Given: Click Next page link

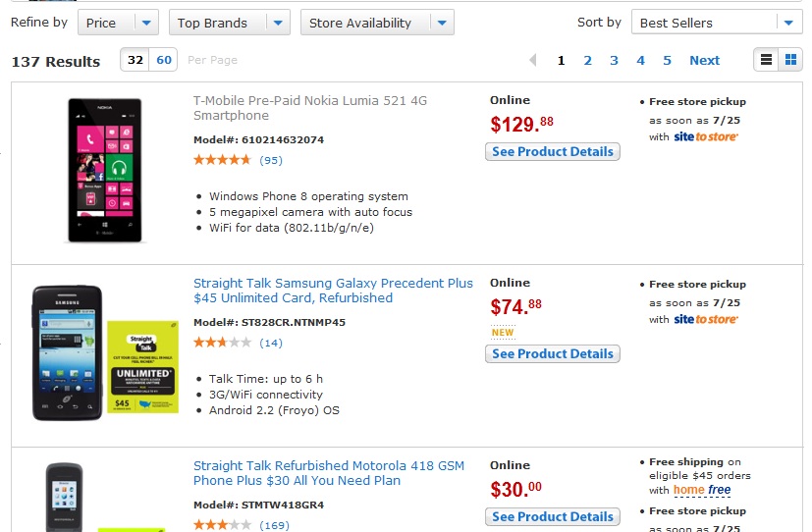Looking at the screenshot, I should click(x=704, y=61).
